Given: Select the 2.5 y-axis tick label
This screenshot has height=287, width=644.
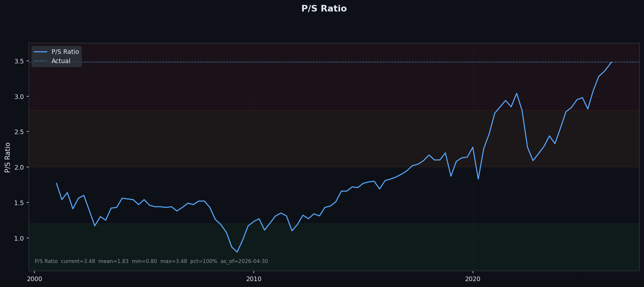Looking at the screenshot, I should (19, 132).
